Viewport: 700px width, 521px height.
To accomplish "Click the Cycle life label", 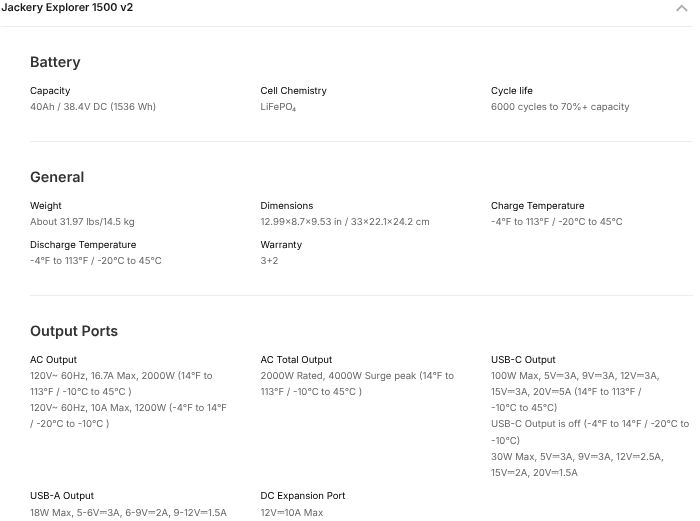I will (x=512, y=91).
